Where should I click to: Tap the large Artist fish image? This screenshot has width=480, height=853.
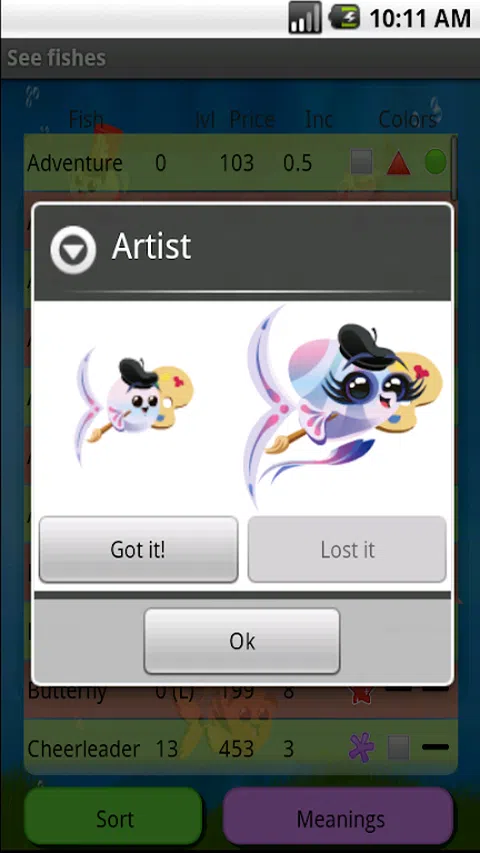[346, 405]
